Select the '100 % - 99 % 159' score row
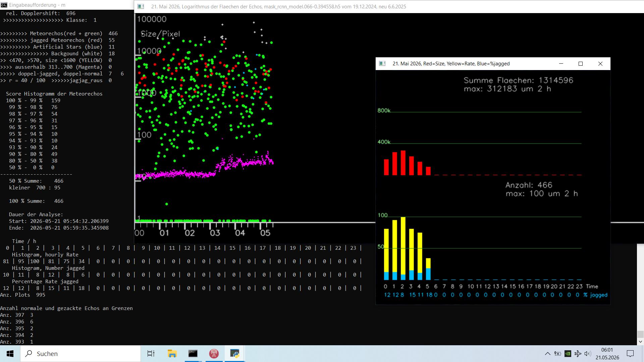The image size is (644, 362). (x=33, y=101)
